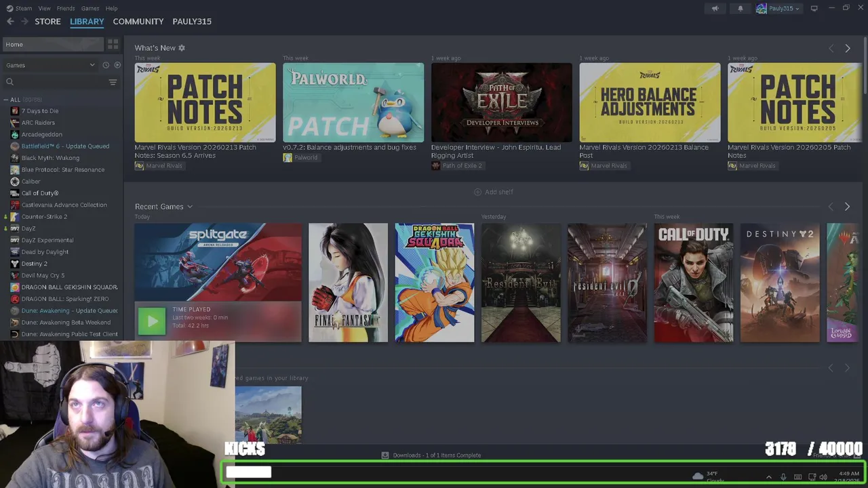Open Path of Exile developer interview card
The image size is (868, 488).
click(x=502, y=102)
